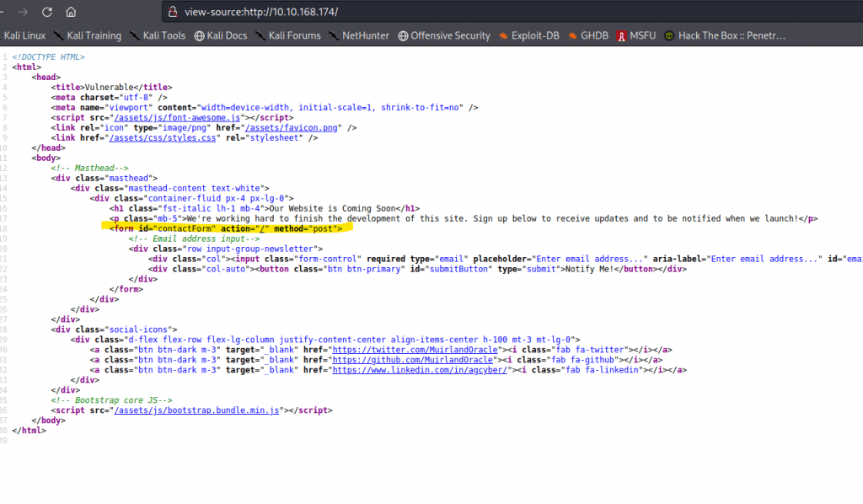
Task: Click the "Notify Me!" button text in source
Action: (x=589, y=269)
